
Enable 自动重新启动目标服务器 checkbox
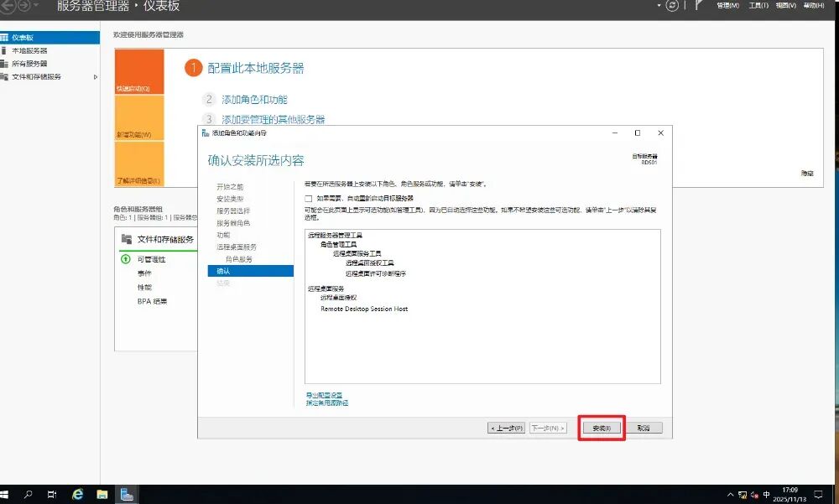click(309, 199)
